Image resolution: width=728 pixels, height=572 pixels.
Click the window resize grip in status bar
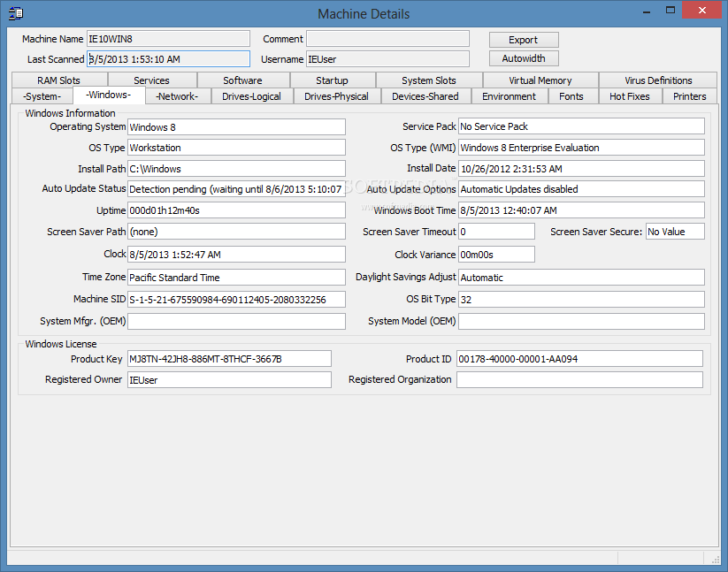715,559
